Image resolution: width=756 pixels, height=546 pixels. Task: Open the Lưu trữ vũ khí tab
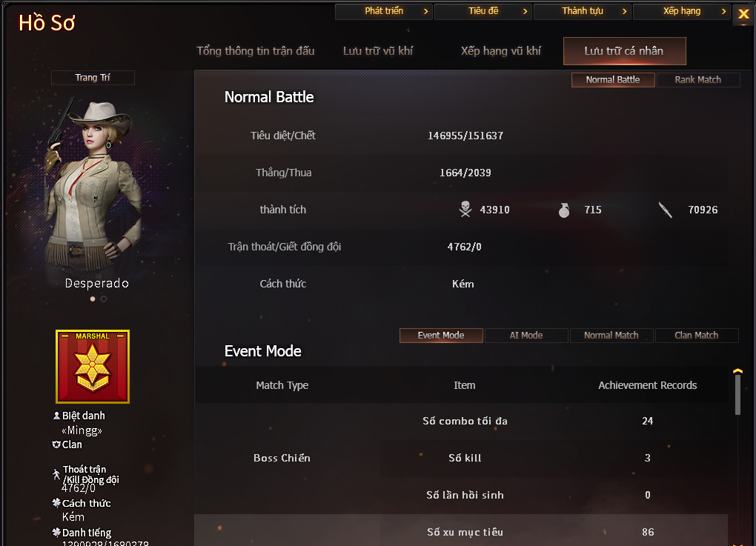point(378,50)
